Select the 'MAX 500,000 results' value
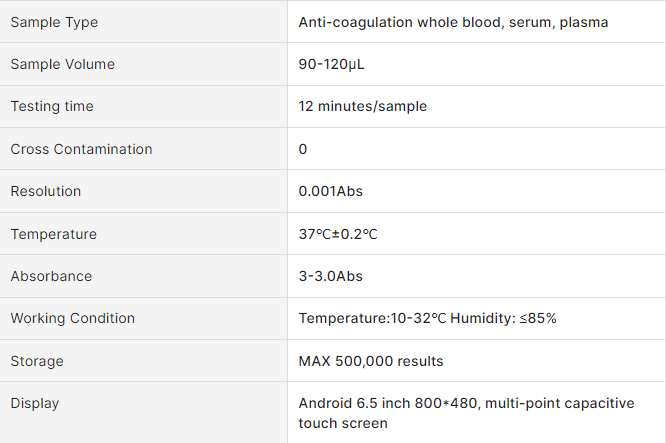Image resolution: width=666 pixels, height=443 pixels. 371,361
